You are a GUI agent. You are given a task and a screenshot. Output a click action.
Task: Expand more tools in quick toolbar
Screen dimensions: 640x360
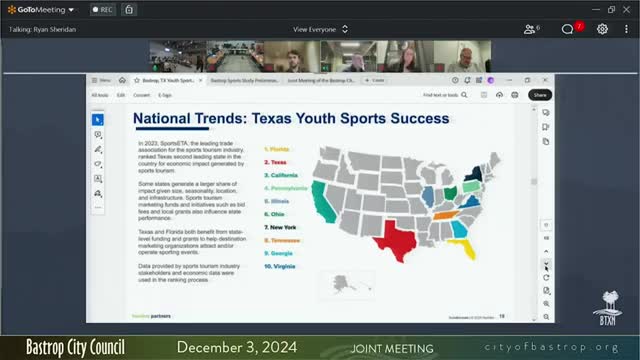(98, 208)
